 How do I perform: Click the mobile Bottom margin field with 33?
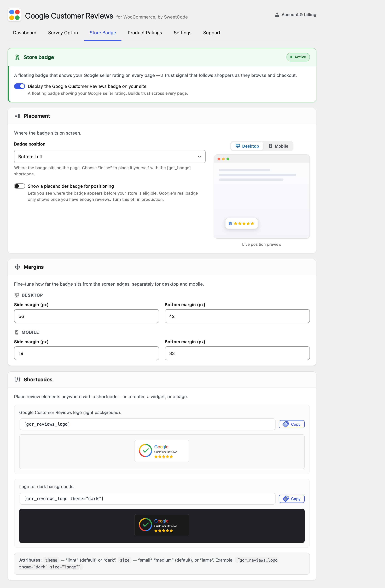pyautogui.click(x=237, y=353)
